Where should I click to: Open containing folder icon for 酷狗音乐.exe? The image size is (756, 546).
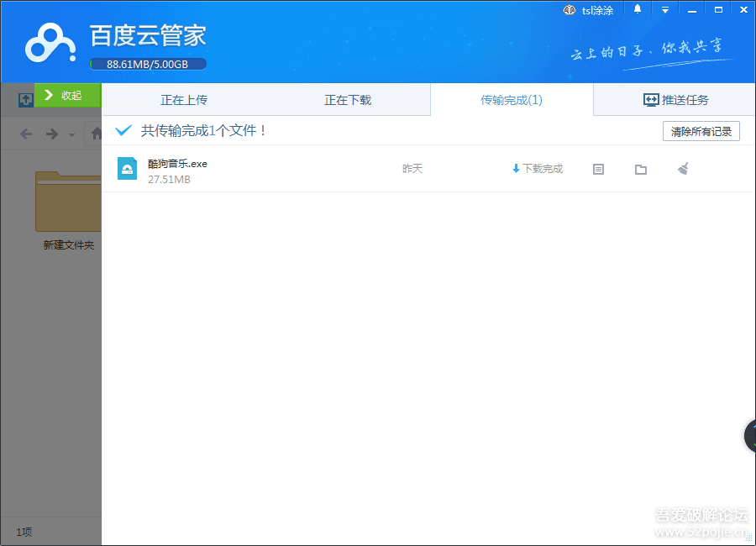pyautogui.click(x=641, y=170)
